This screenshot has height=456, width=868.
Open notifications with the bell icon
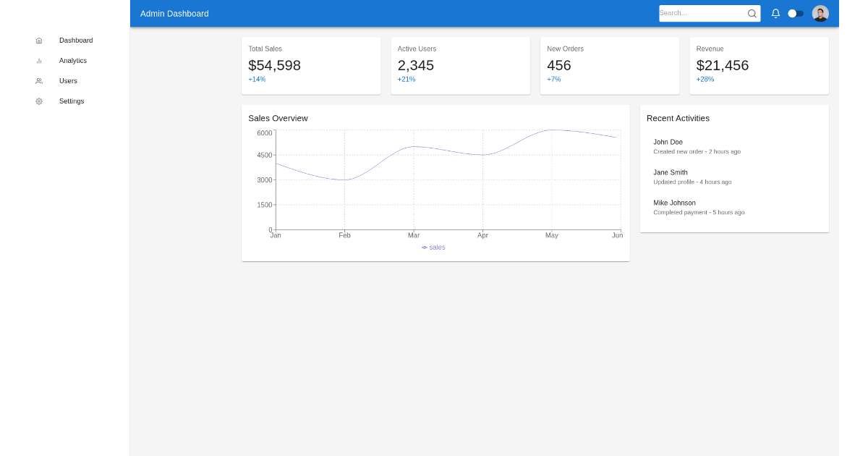[775, 14]
